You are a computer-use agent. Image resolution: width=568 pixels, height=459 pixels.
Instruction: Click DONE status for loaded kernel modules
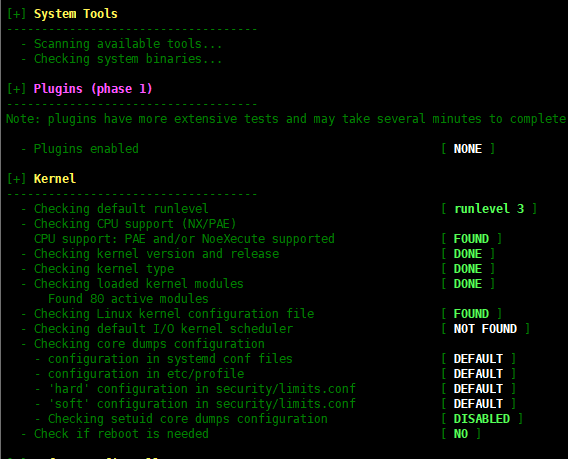click(468, 284)
